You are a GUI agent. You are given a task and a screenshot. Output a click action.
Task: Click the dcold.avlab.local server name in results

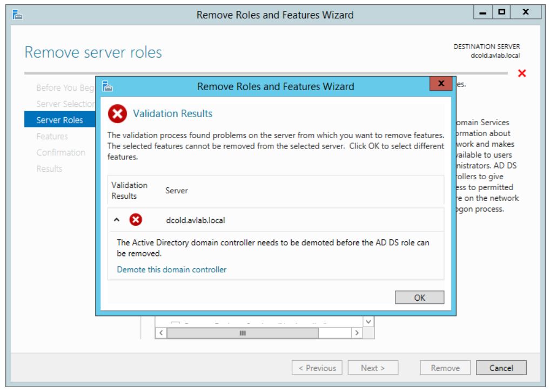tap(196, 220)
